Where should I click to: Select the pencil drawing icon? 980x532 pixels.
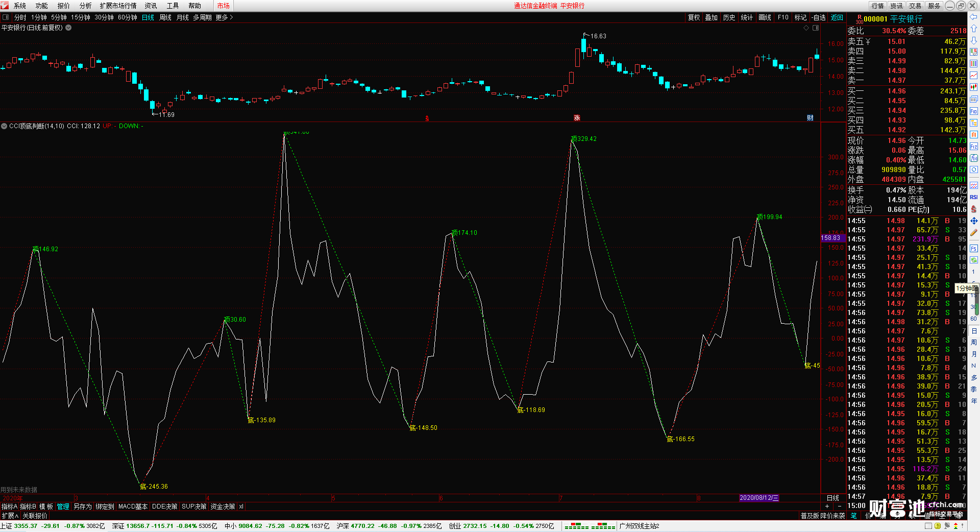pyautogui.click(x=974, y=232)
